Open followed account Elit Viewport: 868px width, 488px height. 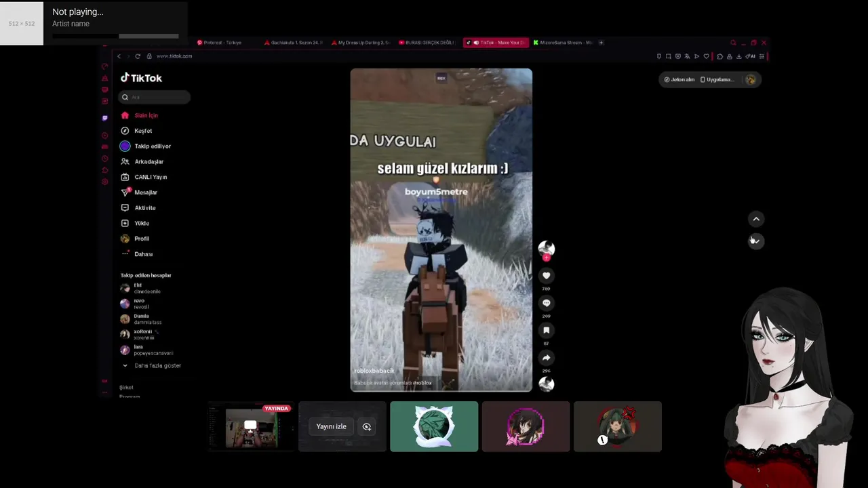141,288
